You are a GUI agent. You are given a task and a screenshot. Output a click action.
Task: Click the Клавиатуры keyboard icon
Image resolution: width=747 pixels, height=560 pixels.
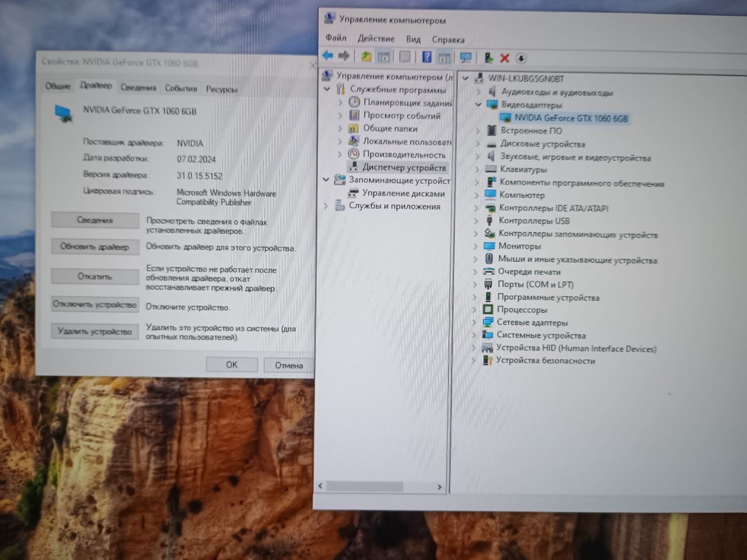(491, 169)
